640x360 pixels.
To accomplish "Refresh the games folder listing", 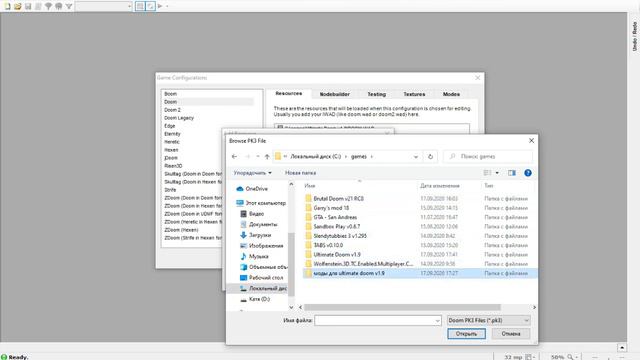I will pos(430,156).
